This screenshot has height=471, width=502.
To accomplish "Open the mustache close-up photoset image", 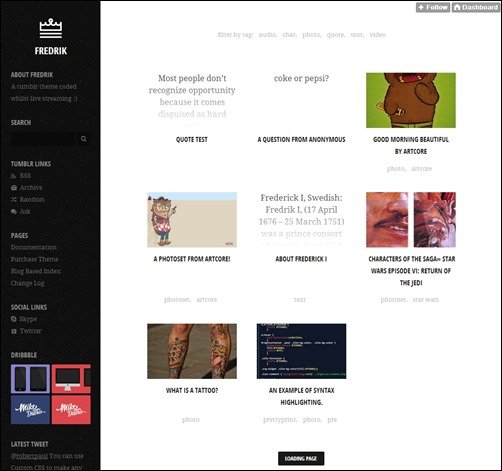I will coord(387,220).
